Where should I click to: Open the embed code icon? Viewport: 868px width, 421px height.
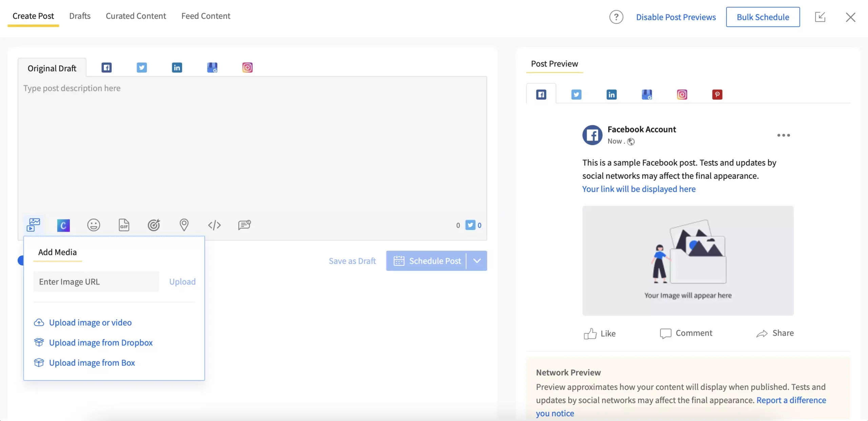215,225
